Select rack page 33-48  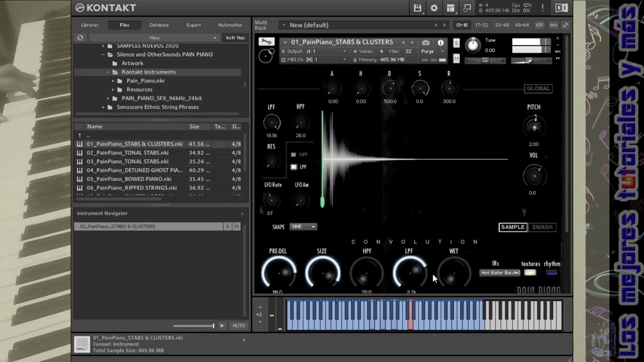pyautogui.click(x=502, y=25)
